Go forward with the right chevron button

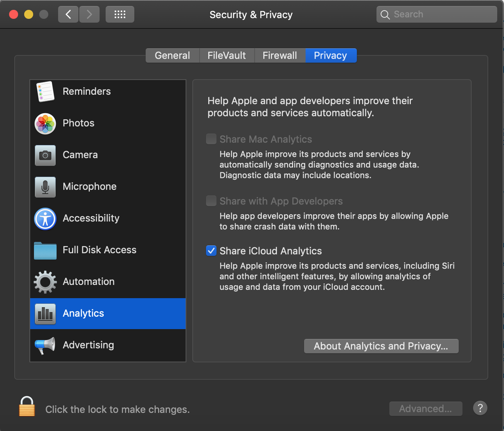89,14
